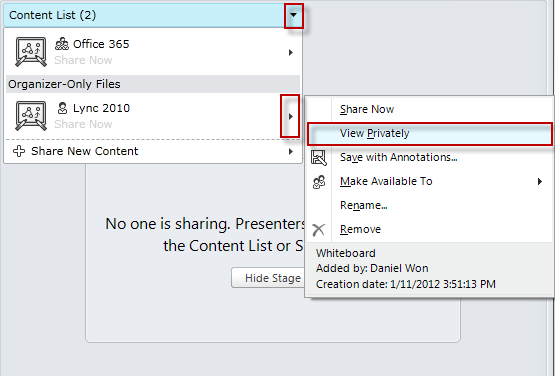Expand the Office 365 submenu arrow
This screenshot has height=376, width=555.
pyautogui.click(x=291, y=52)
